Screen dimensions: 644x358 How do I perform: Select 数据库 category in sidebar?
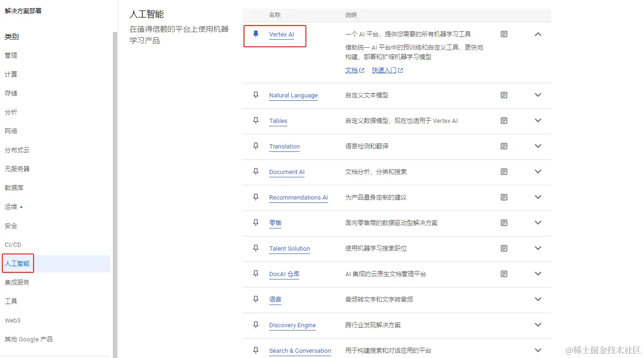click(x=14, y=188)
